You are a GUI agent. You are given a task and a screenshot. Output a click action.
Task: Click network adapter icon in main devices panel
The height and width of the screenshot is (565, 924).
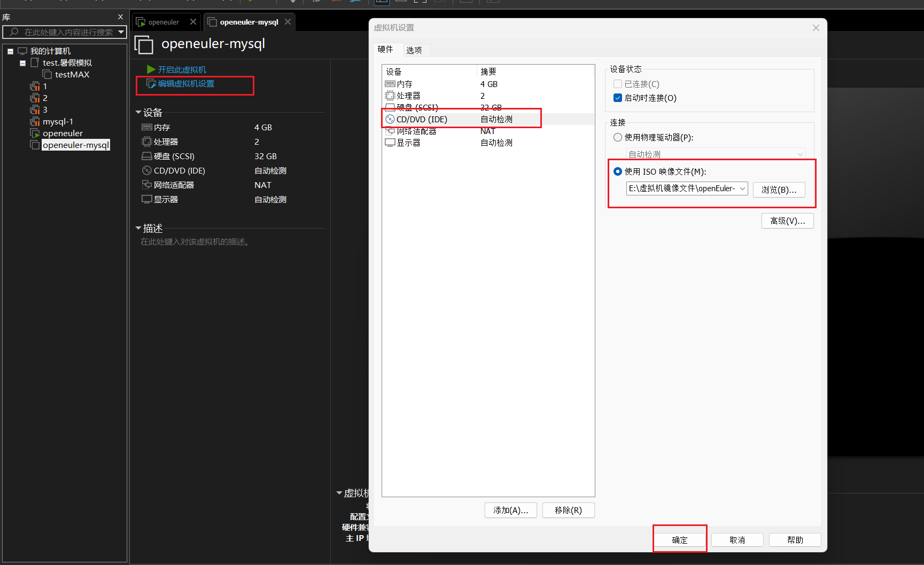[147, 185]
